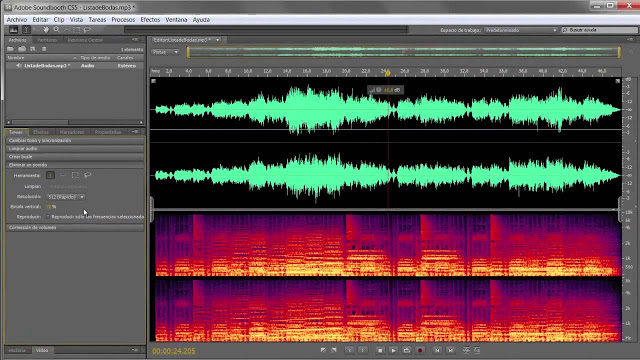Delete file with the trash icon
Image resolution: width=640 pixels, height=360 pixels.
click(44, 49)
